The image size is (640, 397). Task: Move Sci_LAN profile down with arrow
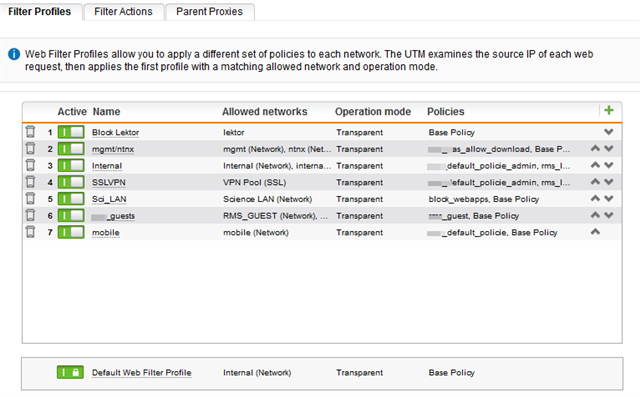click(609, 198)
